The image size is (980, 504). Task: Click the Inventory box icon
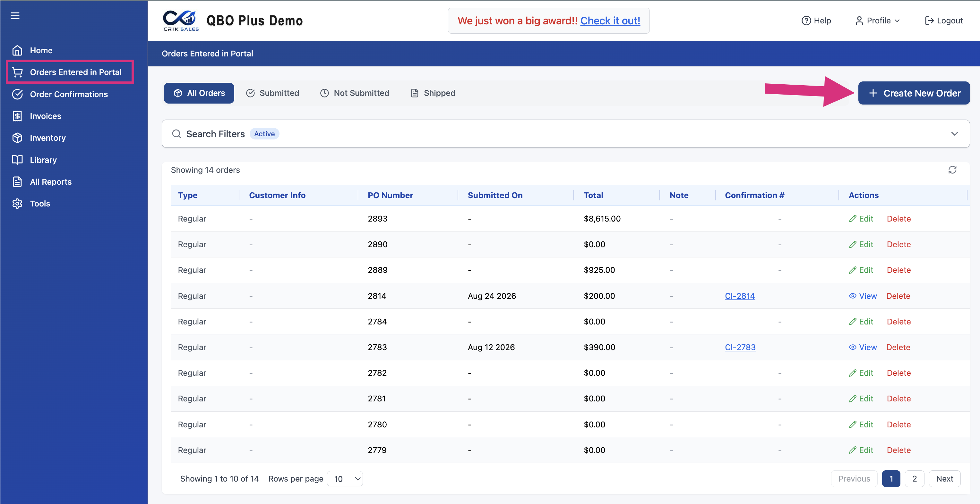(x=17, y=138)
